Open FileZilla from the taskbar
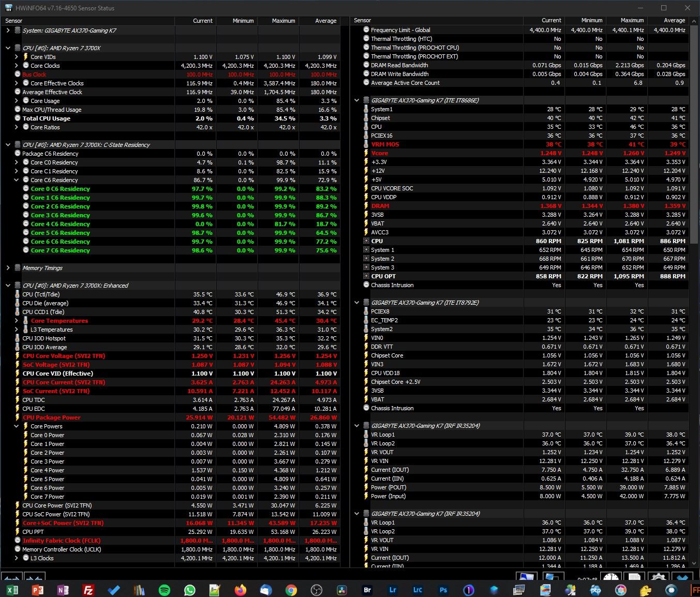Image resolution: width=700 pixels, height=597 pixels. pyautogui.click(x=88, y=589)
